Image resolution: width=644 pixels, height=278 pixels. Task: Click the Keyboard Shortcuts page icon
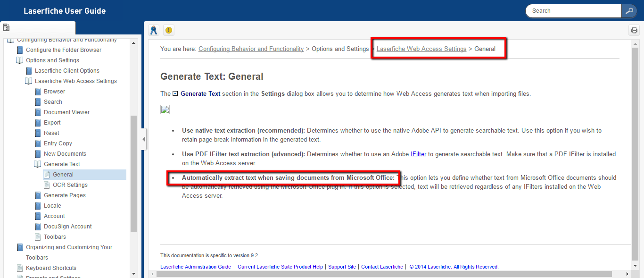pyautogui.click(x=20, y=268)
